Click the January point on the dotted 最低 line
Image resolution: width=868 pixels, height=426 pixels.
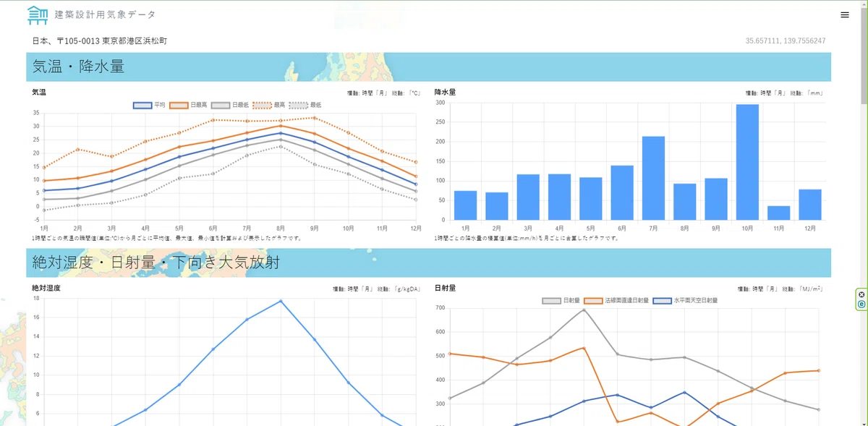coord(45,210)
